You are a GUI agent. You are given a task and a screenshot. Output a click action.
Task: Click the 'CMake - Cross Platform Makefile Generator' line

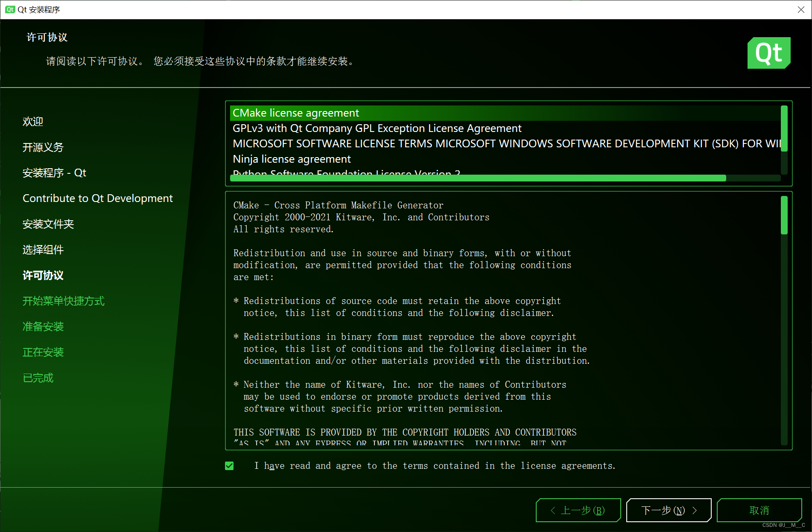click(x=338, y=205)
